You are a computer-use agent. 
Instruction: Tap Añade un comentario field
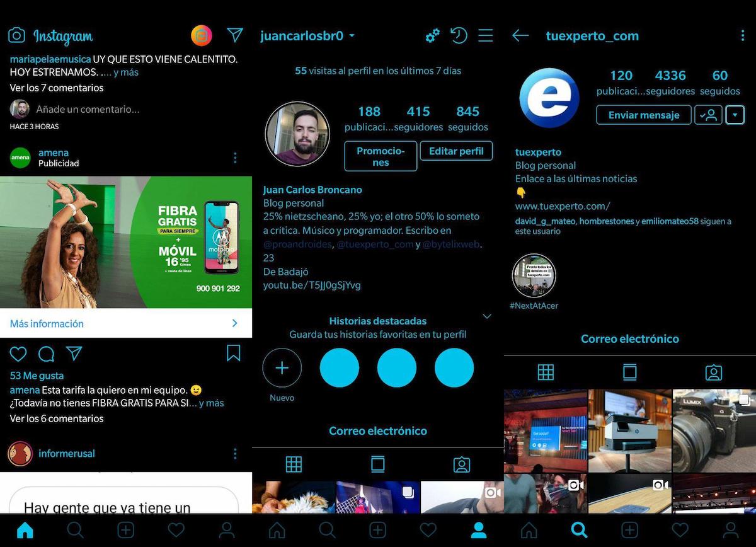(x=88, y=109)
